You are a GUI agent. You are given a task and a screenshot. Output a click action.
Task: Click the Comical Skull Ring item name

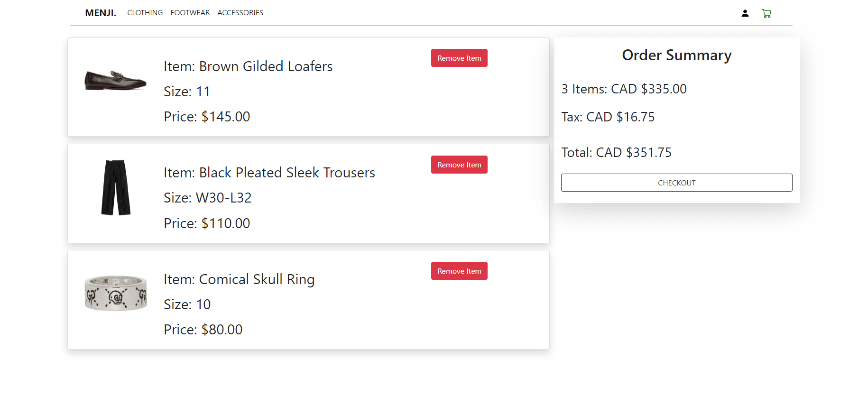pos(239,279)
